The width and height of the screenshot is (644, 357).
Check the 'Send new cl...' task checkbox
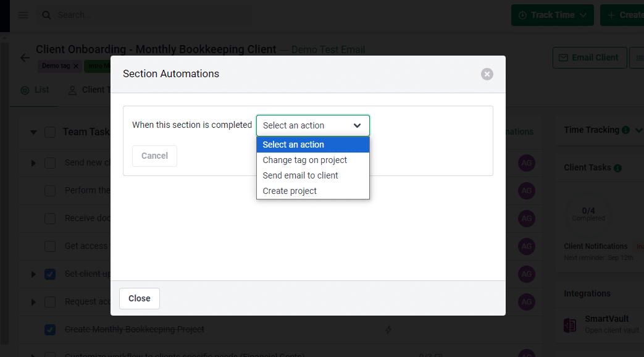click(x=50, y=163)
